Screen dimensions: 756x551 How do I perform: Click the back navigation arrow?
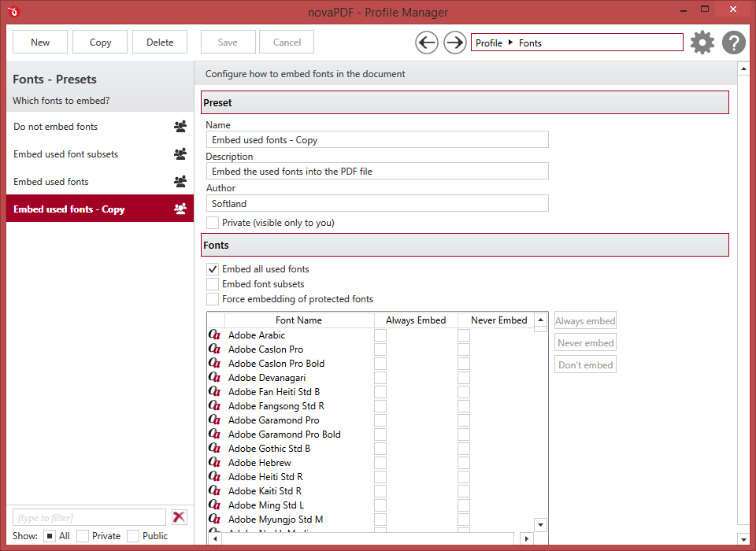(427, 43)
